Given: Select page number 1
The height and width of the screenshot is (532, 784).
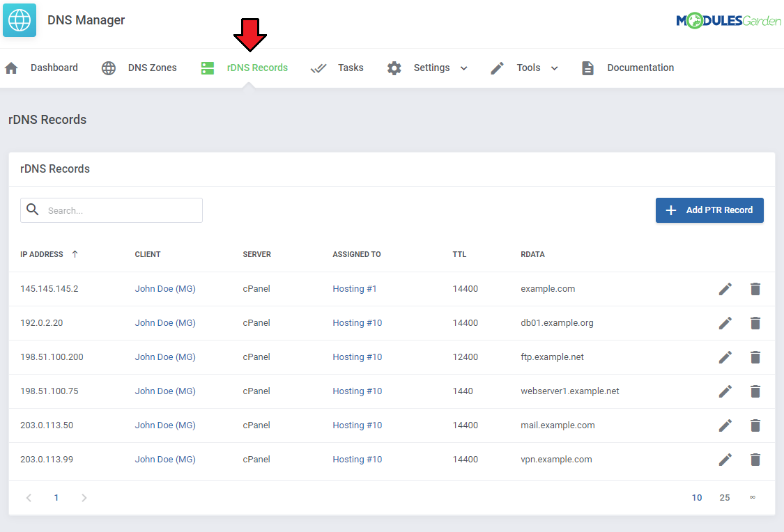Looking at the screenshot, I should point(56,498).
